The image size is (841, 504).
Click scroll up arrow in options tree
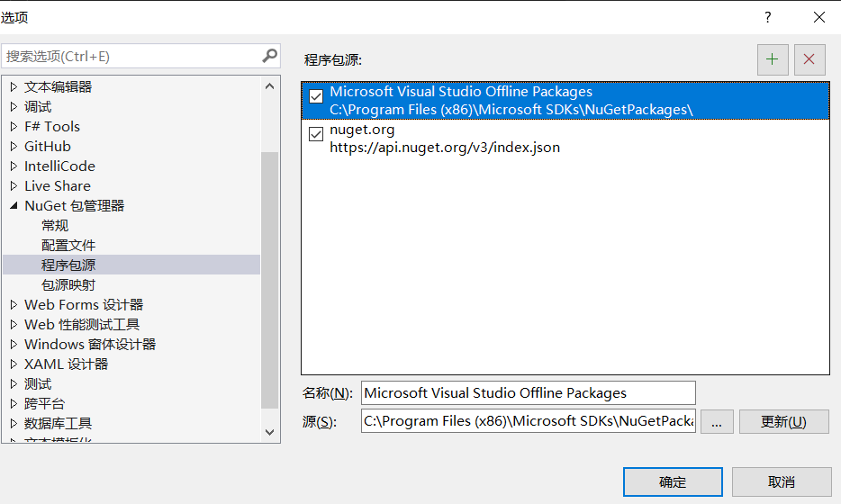(x=270, y=86)
